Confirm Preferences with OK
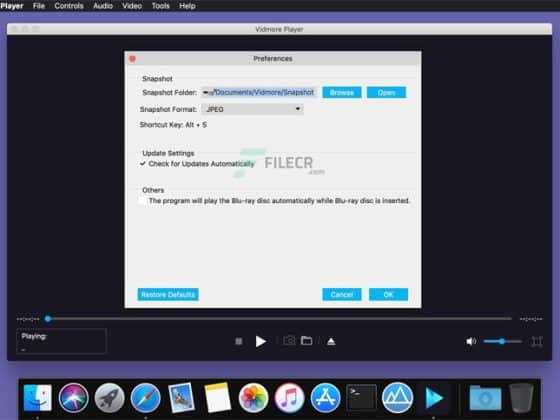 coord(388,295)
